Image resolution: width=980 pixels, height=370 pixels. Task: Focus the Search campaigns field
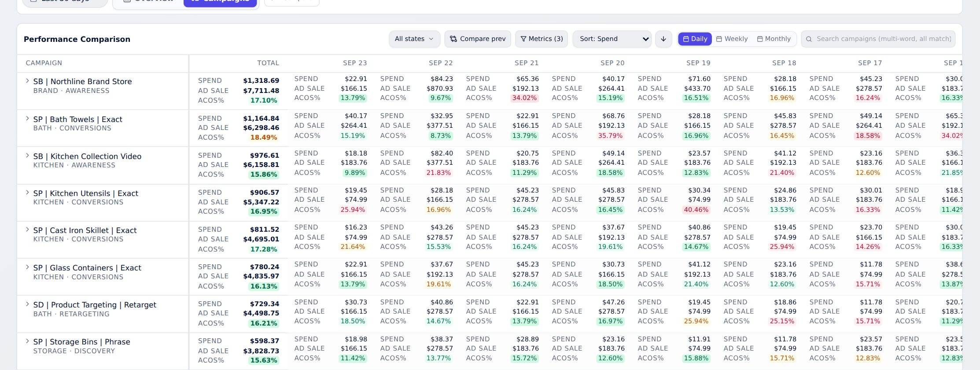[878, 39]
